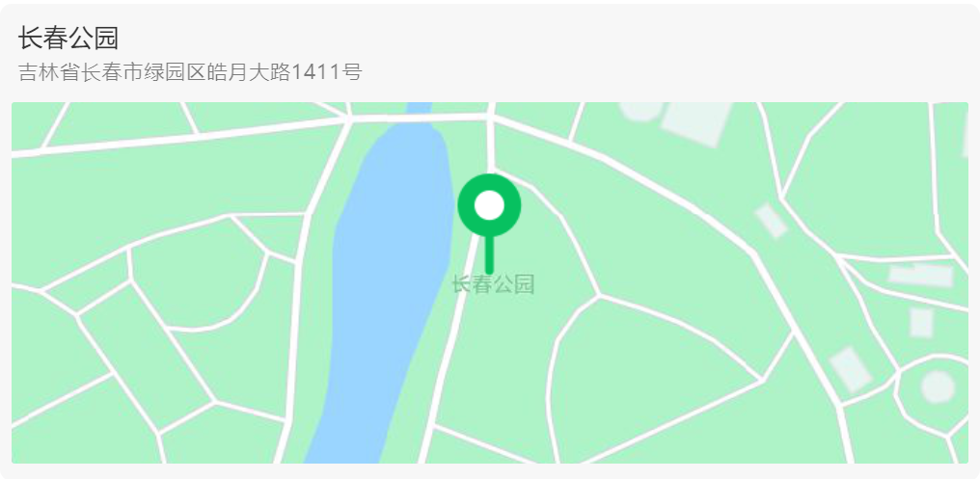Open the 长春公园 card title
Image resolution: width=980 pixels, height=479 pixels.
(68, 39)
